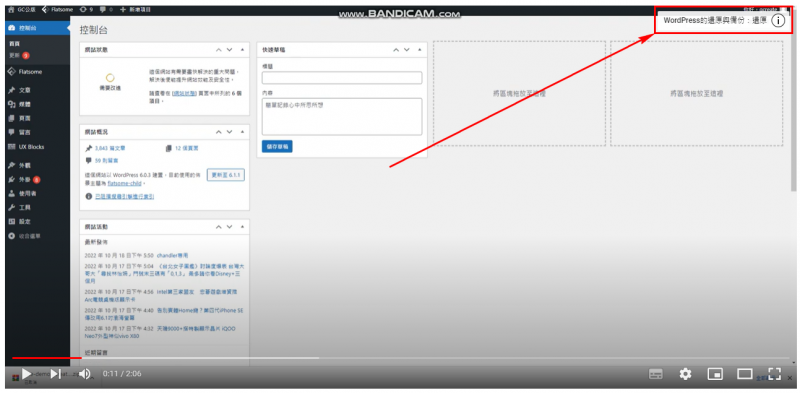Image resolution: width=800 pixels, height=393 pixels.
Task: Enter fullscreen video mode
Action: pos(774,374)
